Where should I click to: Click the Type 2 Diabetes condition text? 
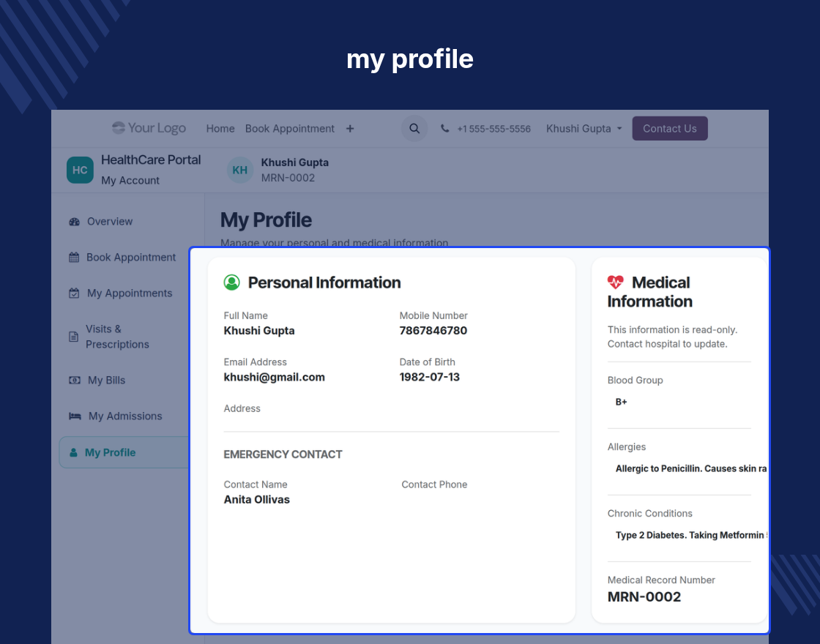click(x=691, y=535)
